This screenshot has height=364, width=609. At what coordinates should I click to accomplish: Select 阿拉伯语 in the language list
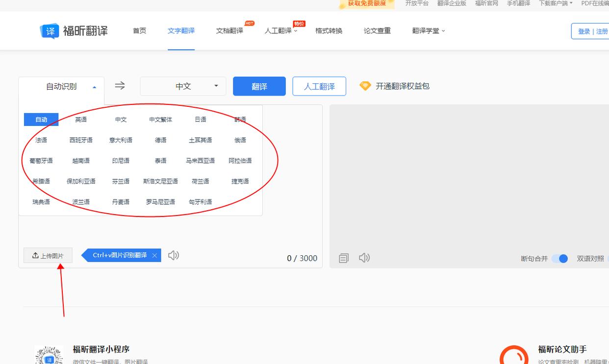[240, 161]
